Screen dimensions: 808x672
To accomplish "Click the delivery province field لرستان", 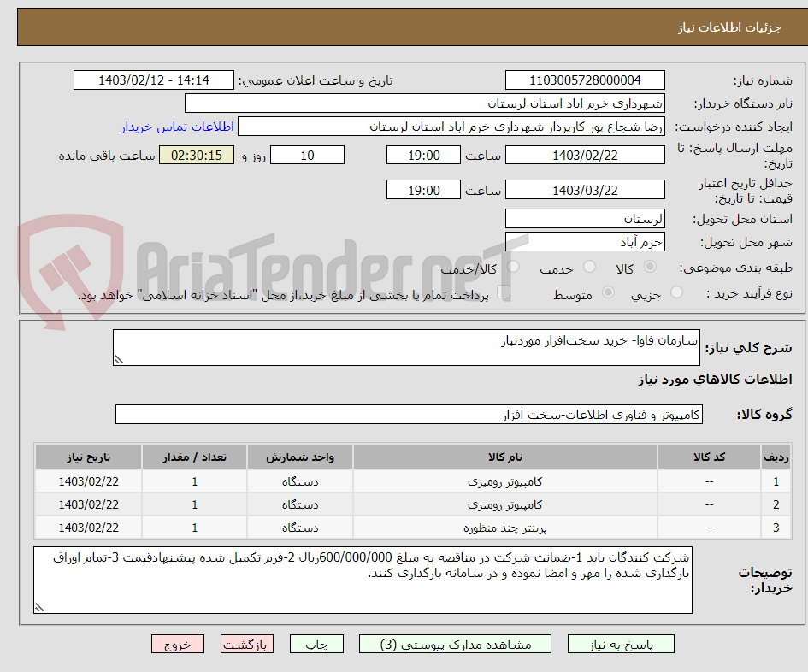I will (585, 219).
